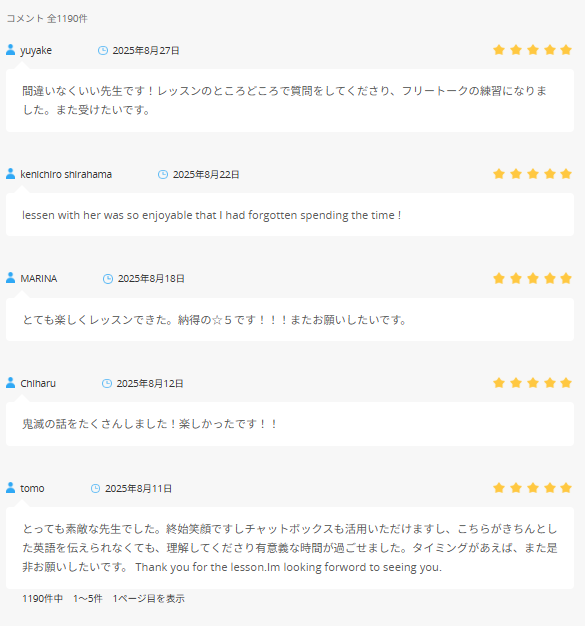Click the fifth star of yuyake's rating
This screenshot has height=626, width=585.
click(x=566, y=50)
